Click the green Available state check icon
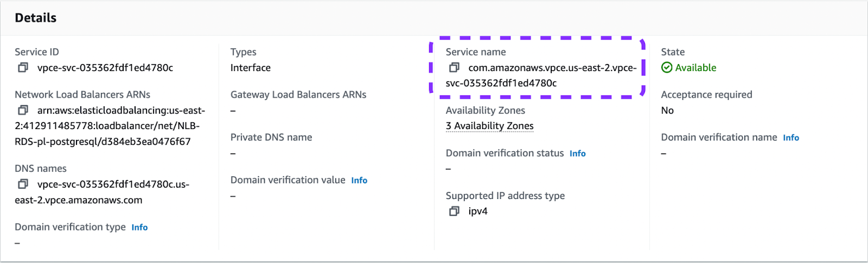The height and width of the screenshot is (263, 868). 667,68
